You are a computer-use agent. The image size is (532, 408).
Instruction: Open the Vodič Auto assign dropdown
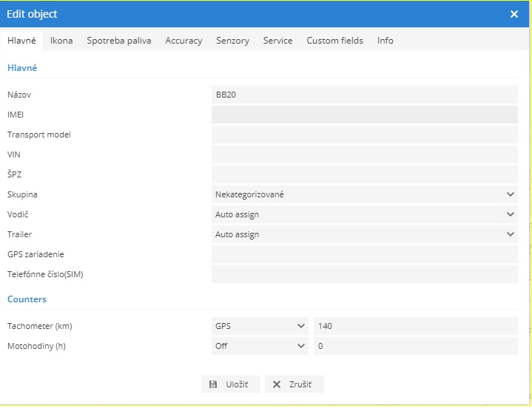(364, 214)
